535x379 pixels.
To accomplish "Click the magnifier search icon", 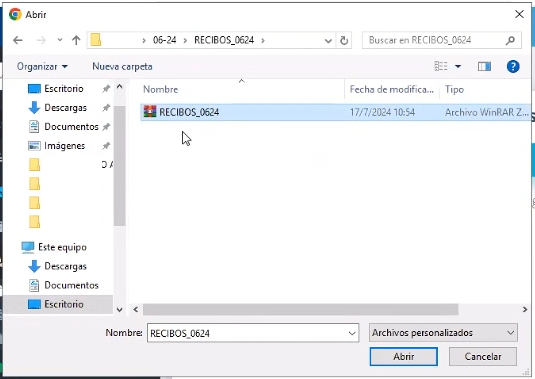I will 510,40.
